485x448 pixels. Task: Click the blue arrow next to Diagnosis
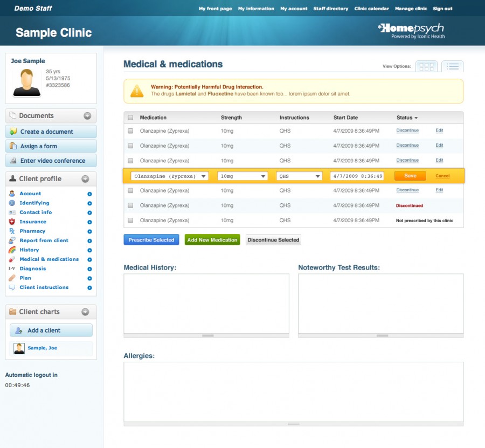(89, 269)
